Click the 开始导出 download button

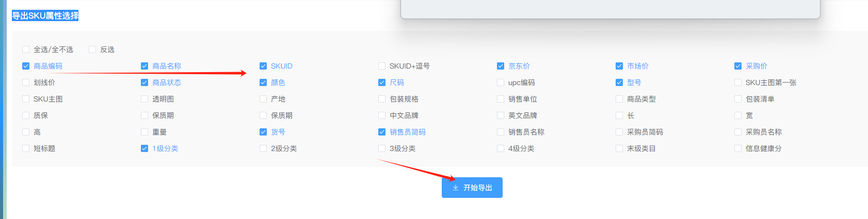coord(472,188)
